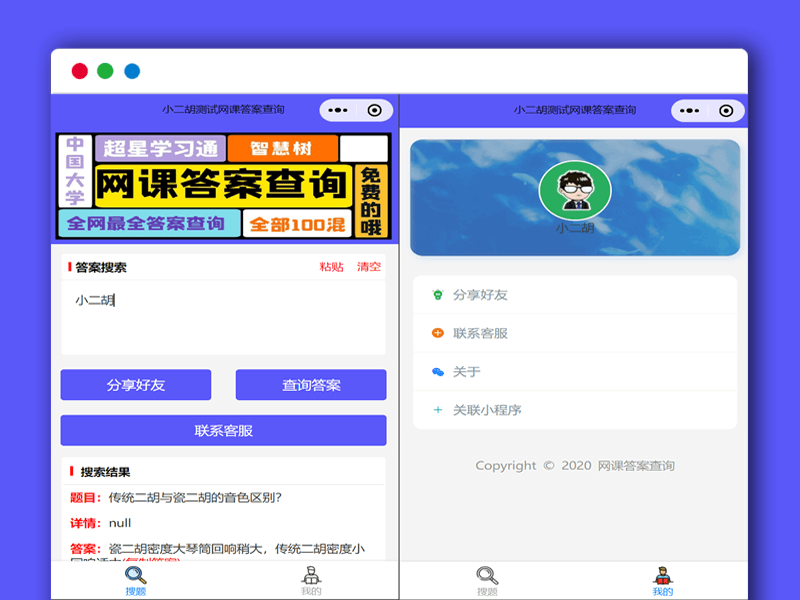Click the blue chat icon beside 关于
This screenshot has width=800, height=600.
(438, 371)
